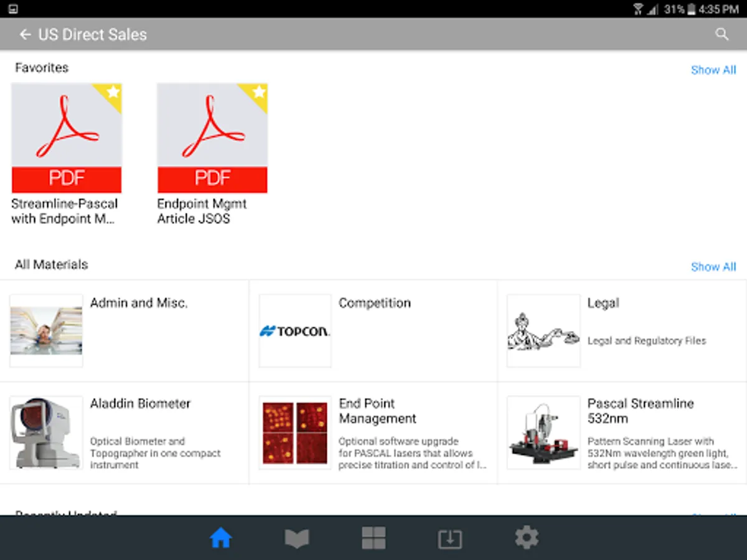Open search with the magnifier icon
The width and height of the screenshot is (747, 560).
[722, 35]
